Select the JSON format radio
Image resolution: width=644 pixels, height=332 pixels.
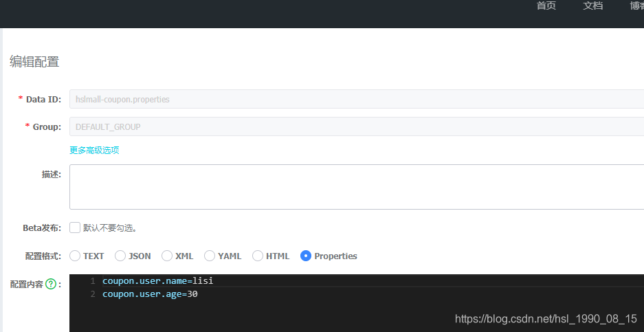pos(120,256)
